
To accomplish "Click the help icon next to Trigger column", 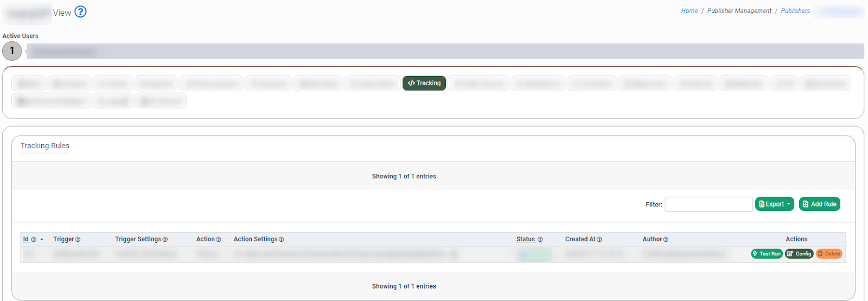I will tap(78, 240).
